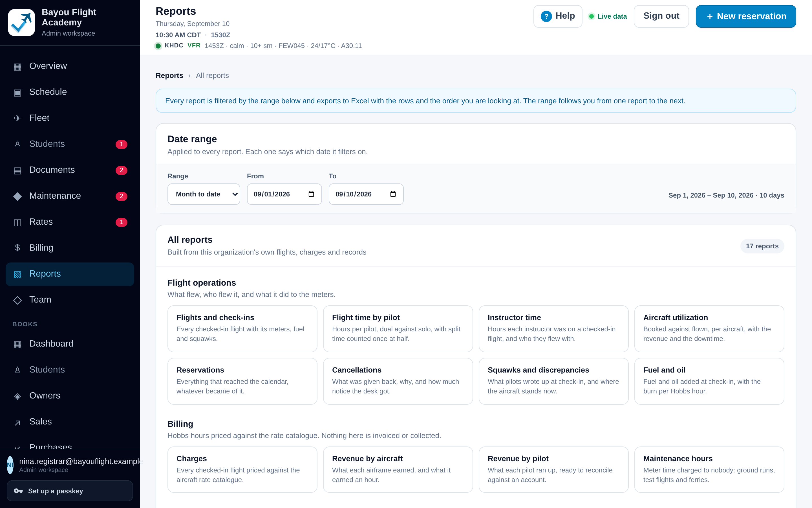Image resolution: width=812 pixels, height=508 pixels.
Task: Select Students under the Books section
Action: tap(70, 370)
